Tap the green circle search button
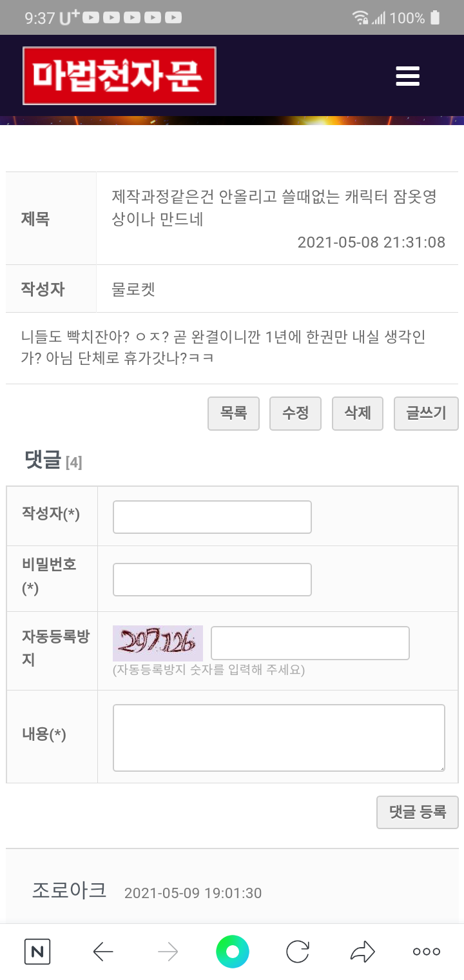 233,952
